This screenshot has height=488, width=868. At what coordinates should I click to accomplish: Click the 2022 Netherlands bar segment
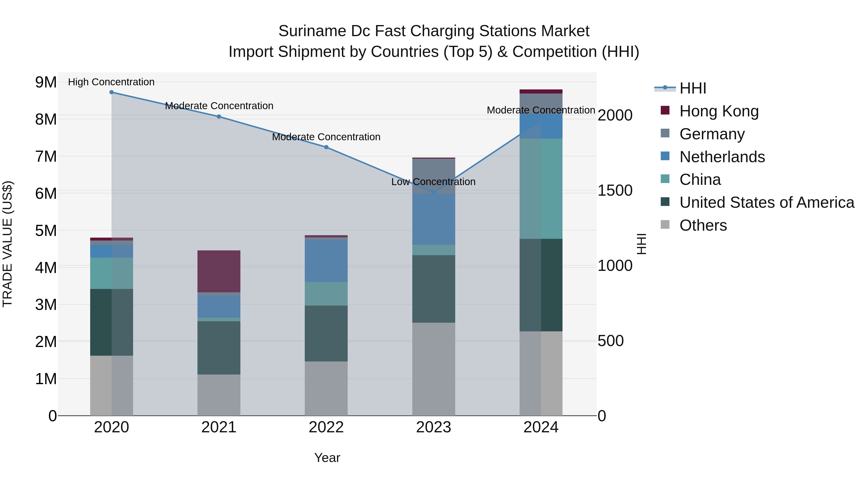point(326,261)
